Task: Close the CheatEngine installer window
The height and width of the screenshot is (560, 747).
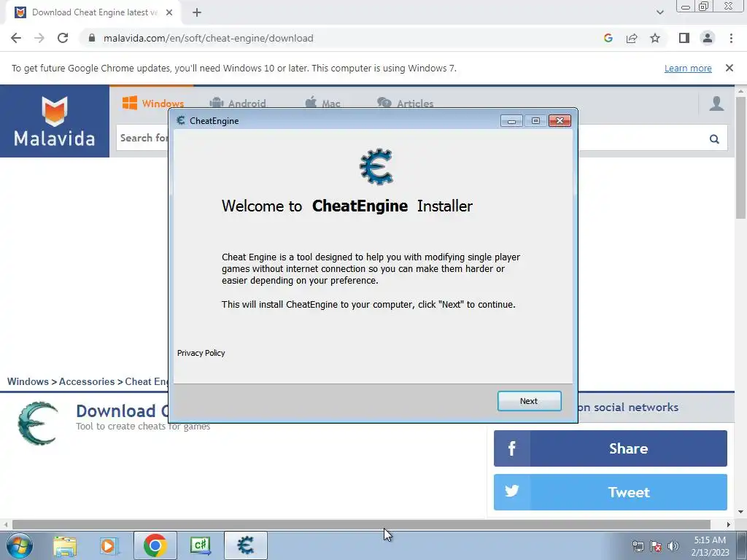Action: pos(560,121)
